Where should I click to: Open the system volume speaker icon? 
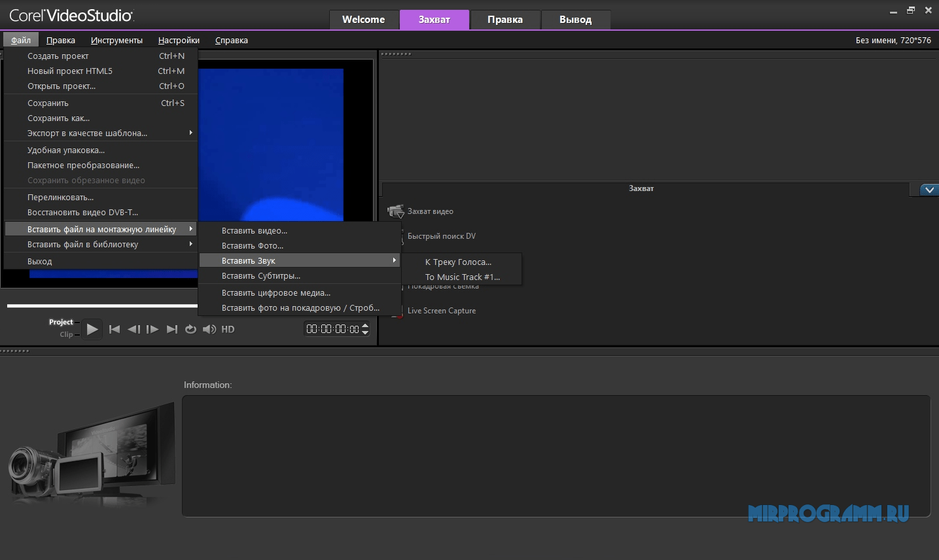[209, 329]
